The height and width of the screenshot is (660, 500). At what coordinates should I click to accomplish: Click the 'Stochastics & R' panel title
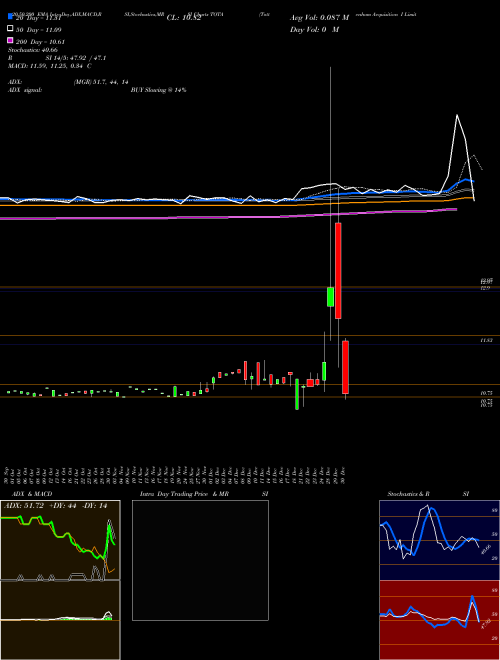tap(409, 494)
